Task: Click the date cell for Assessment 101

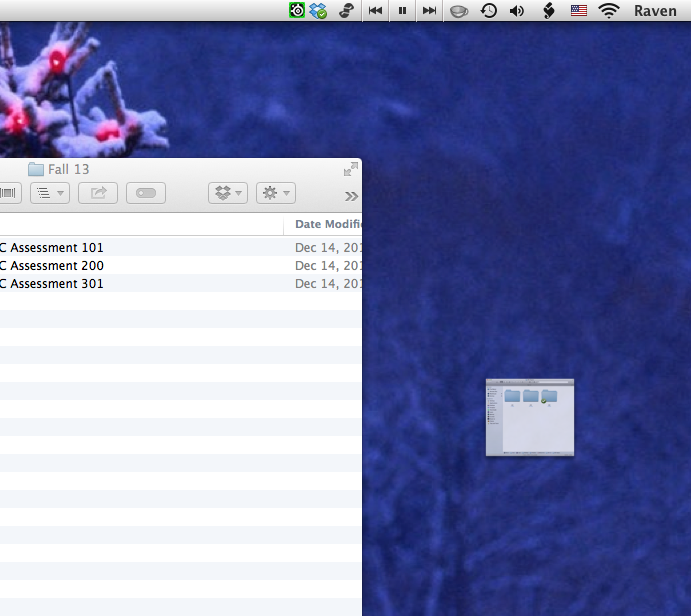Action: tap(328, 248)
